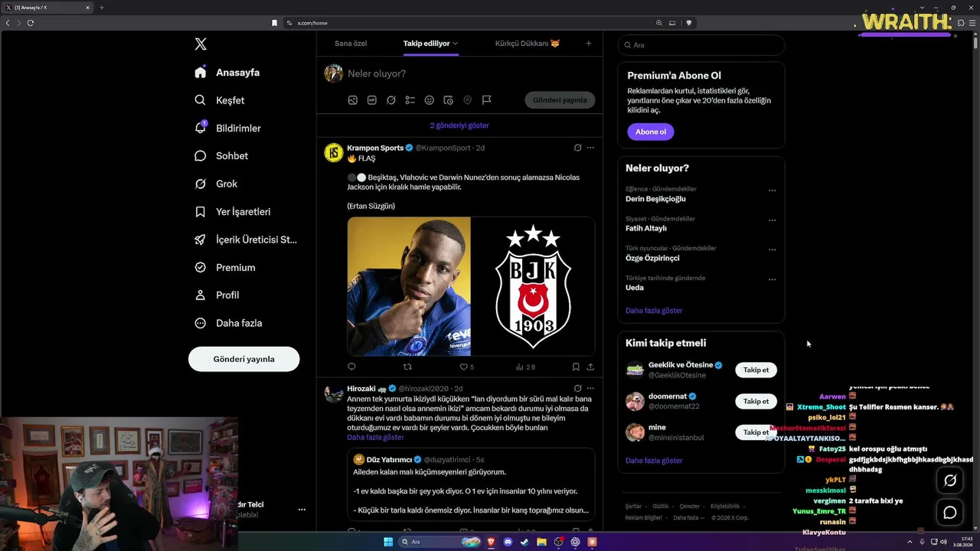Screen dimensions: 980x551
Task: Open more options on Hirozaki post
Action: tap(590, 389)
